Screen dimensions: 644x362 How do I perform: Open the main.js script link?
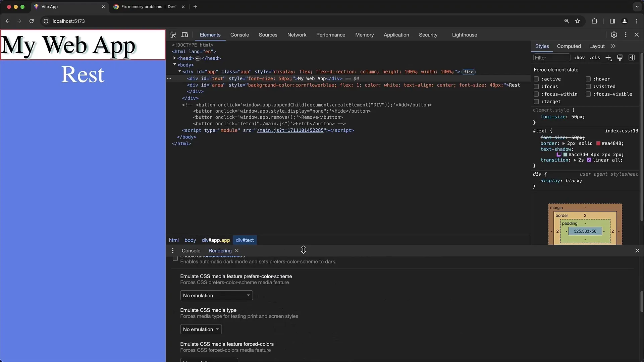pyautogui.click(x=290, y=130)
